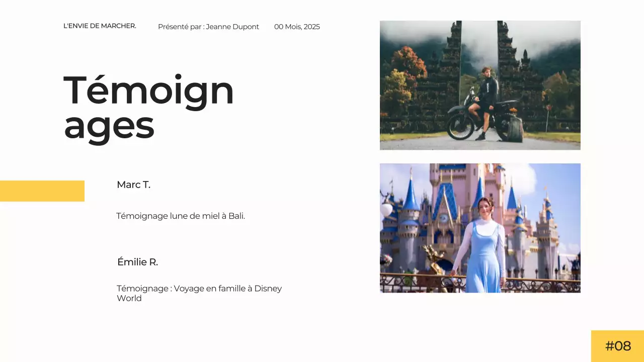
Task: Select the Disney castle photo
Action: [x=480, y=228]
